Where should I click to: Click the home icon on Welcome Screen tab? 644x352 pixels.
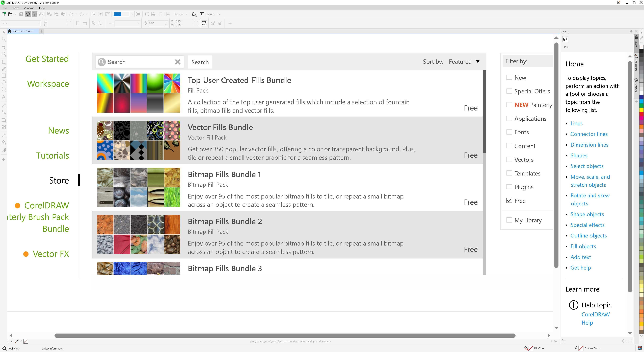(10, 31)
